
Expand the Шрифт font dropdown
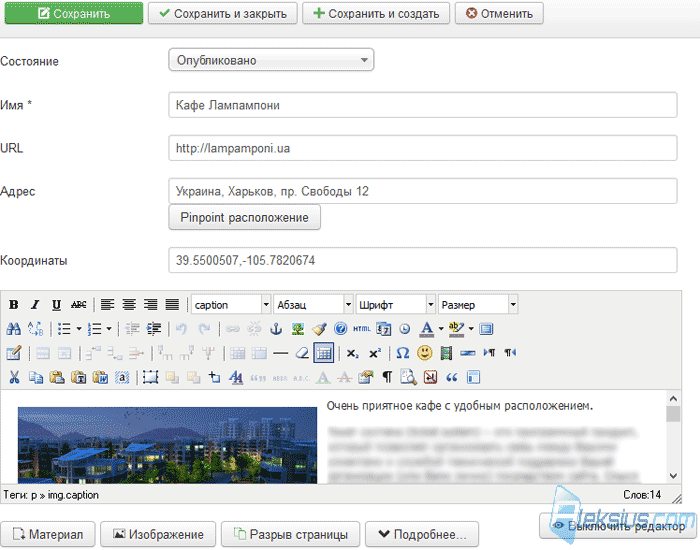coord(395,305)
